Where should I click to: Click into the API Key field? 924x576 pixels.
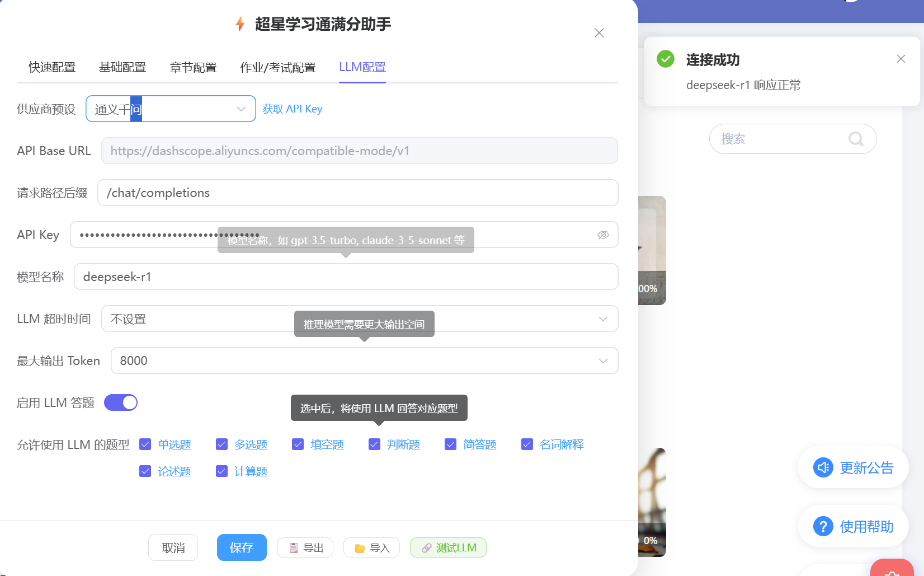tap(344, 235)
